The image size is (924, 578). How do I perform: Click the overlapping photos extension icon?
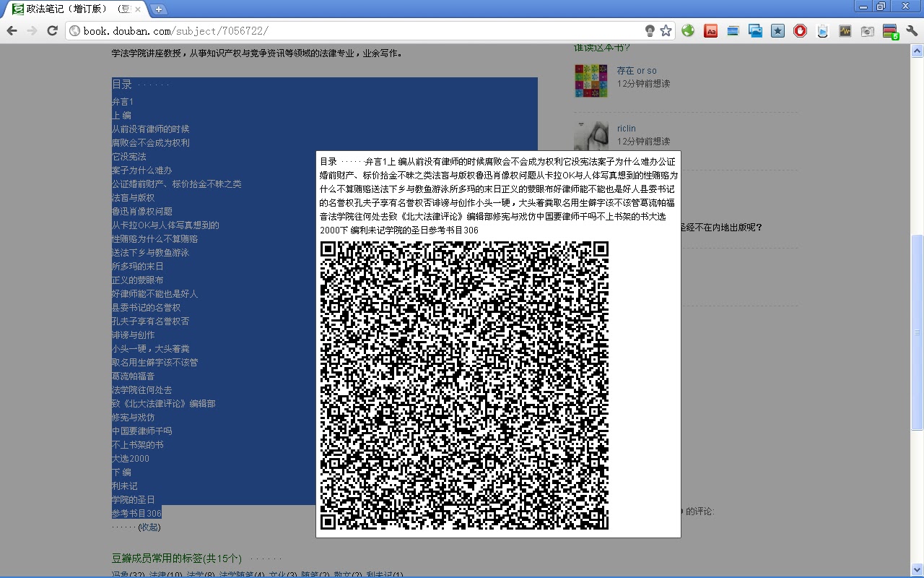[x=755, y=31]
